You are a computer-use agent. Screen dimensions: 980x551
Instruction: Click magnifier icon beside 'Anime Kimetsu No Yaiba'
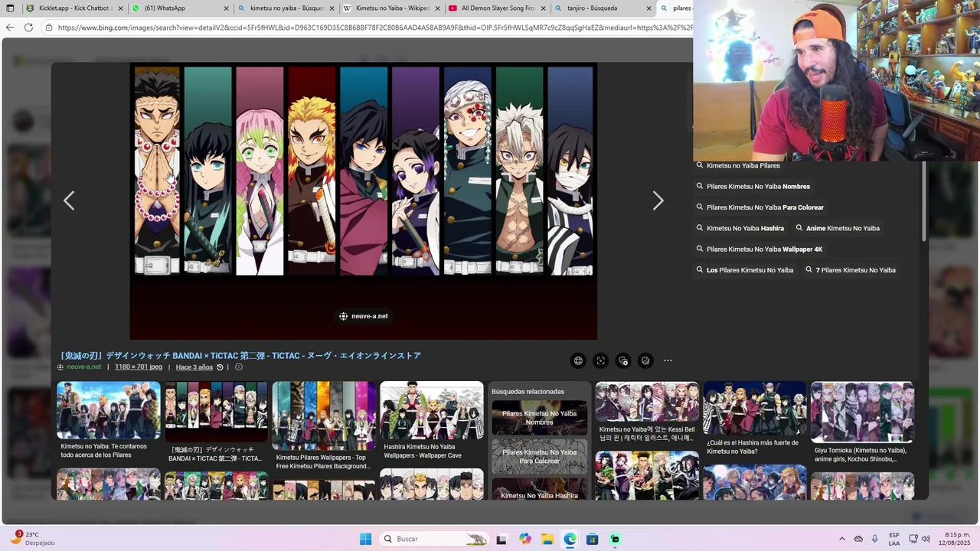point(799,228)
